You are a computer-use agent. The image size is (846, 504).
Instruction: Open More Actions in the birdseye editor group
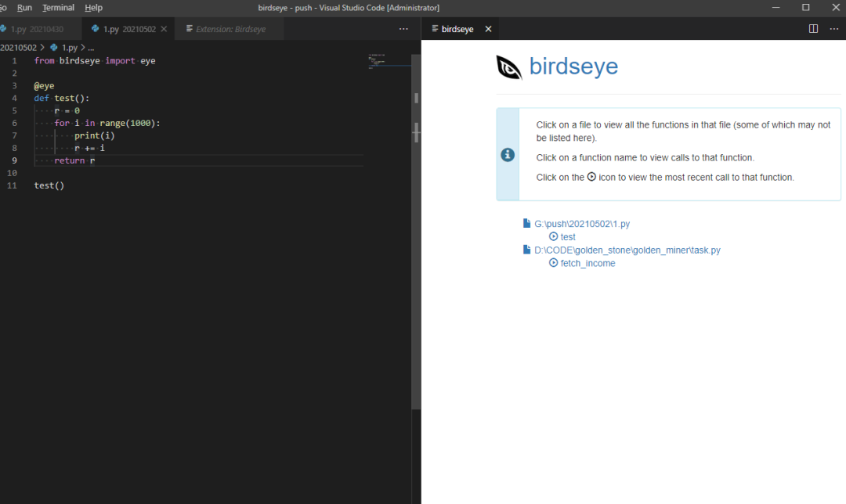(833, 29)
